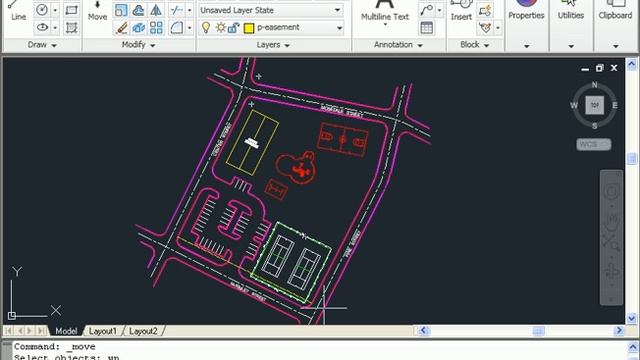
Task: Open the WCS coordinate system dropdown
Action: click(x=594, y=144)
